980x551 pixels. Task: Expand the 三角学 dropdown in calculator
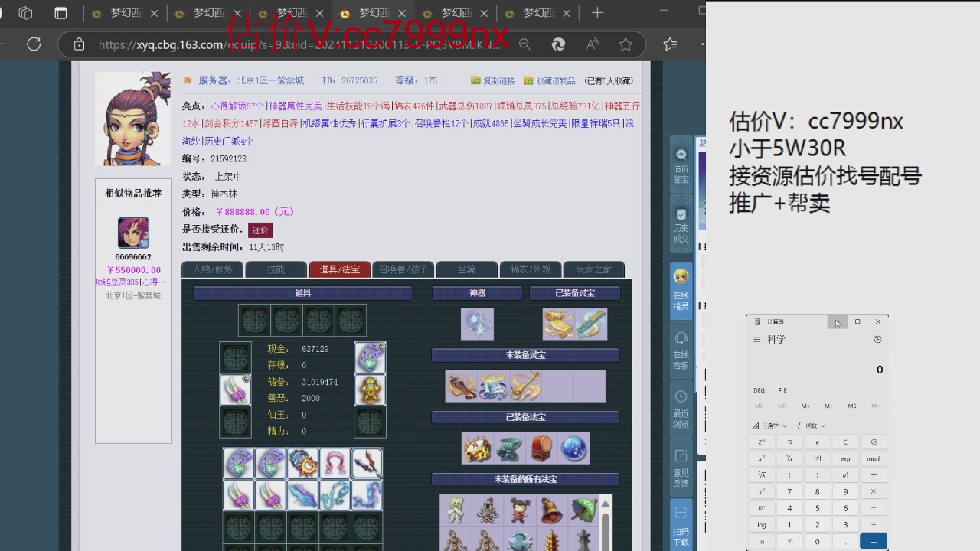[x=769, y=425]
